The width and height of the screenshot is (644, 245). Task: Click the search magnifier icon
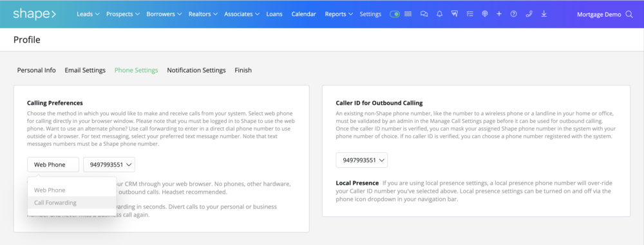click(x=629, y=14)
